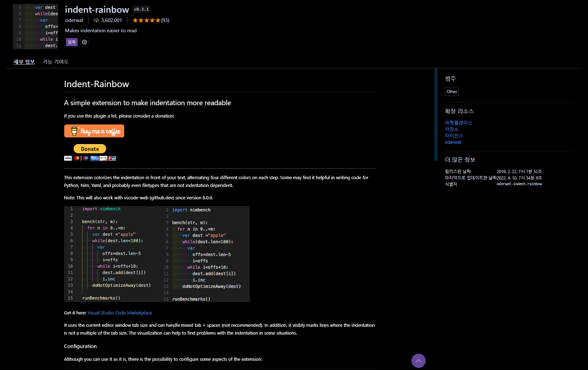Open the Visual Studio Code Marketplace link

tap(120, 313)
